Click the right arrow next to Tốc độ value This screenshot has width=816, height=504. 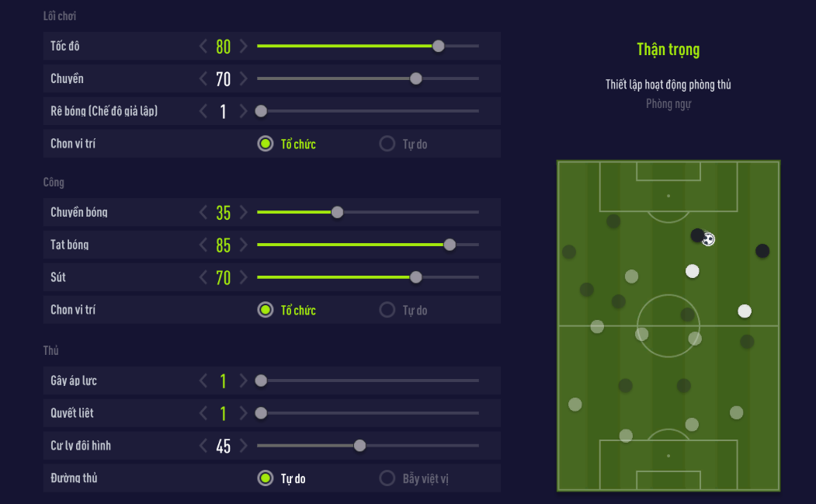tap(243, 47)
